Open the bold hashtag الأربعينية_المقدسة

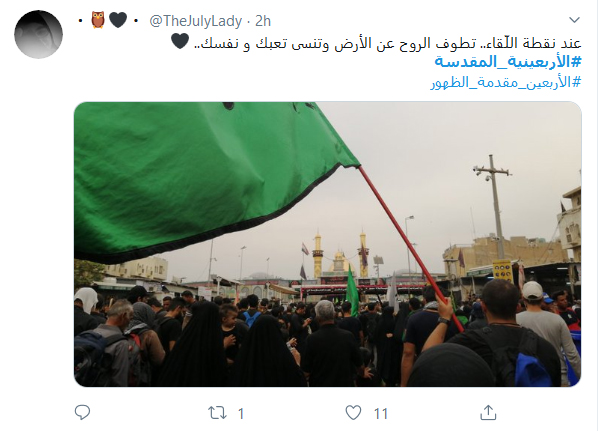pos(508,62)
